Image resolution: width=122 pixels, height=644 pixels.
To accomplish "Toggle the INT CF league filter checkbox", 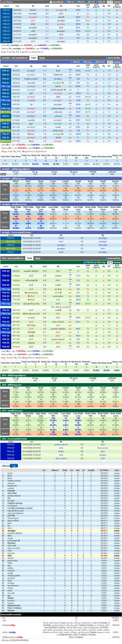I will (87, 2).
